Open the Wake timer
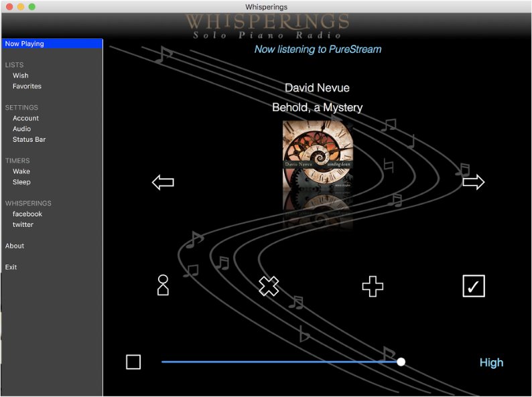Screen dimensions: 532x397 21,171
